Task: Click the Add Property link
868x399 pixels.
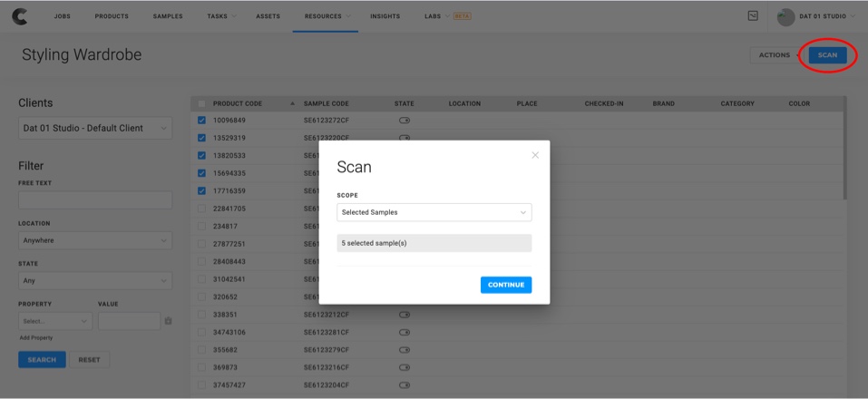Action: pyautogui.click(x=36, y=338)
